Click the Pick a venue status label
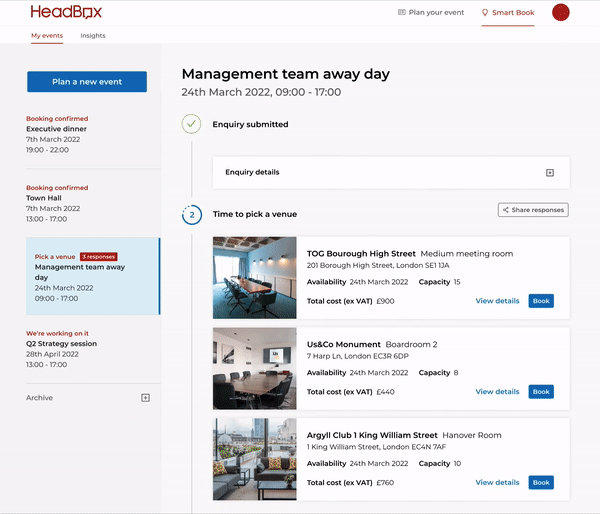Viewport: 600px width, 514px height. click(x=55, y=257)
